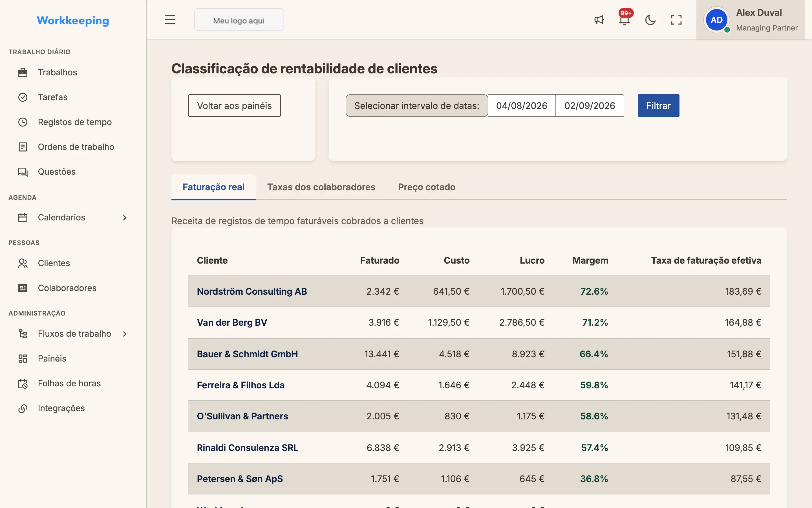Toggle dark mode moon icon
This screenshot has height=508, width=812.
pos(650,20)
